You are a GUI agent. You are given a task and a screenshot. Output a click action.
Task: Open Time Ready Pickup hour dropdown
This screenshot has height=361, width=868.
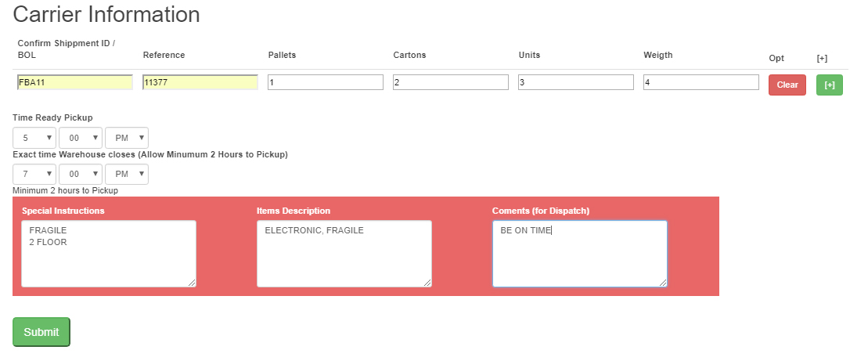34,138
